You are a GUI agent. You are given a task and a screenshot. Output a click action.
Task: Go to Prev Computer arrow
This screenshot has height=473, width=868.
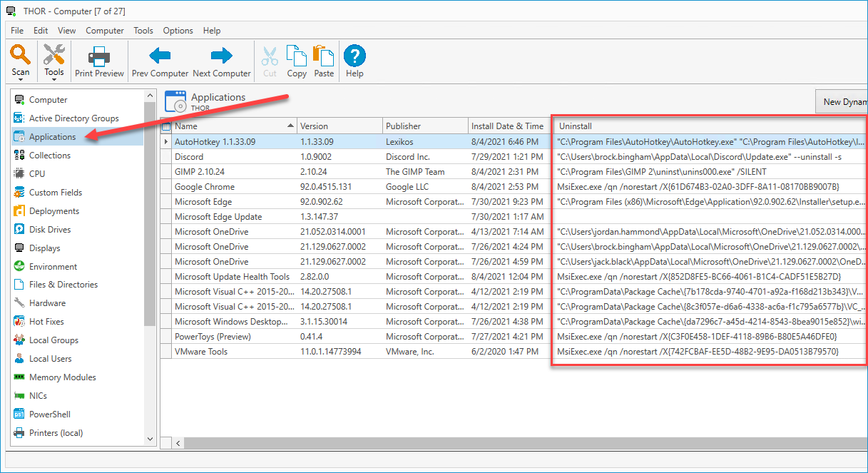160,56
